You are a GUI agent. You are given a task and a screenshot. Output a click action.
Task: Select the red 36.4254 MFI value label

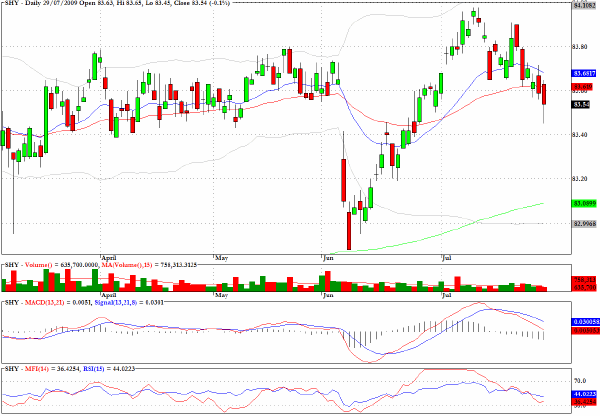click(584, 402)
